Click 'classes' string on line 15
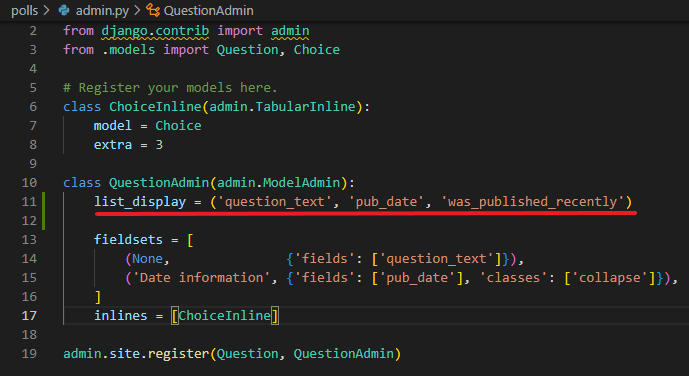689x376 pixels. 513,278
